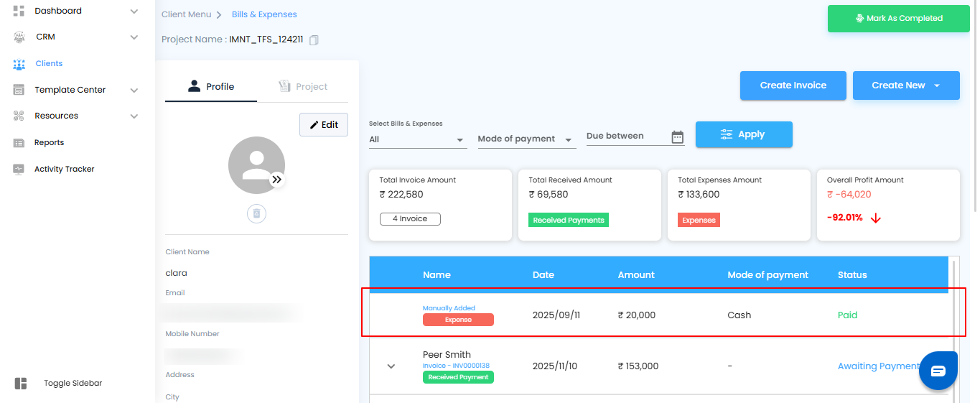The width and height of the screenshot is (980, 403).
Task: Click the Toggle Sidebar icon
Action: (x=21, y=384)
